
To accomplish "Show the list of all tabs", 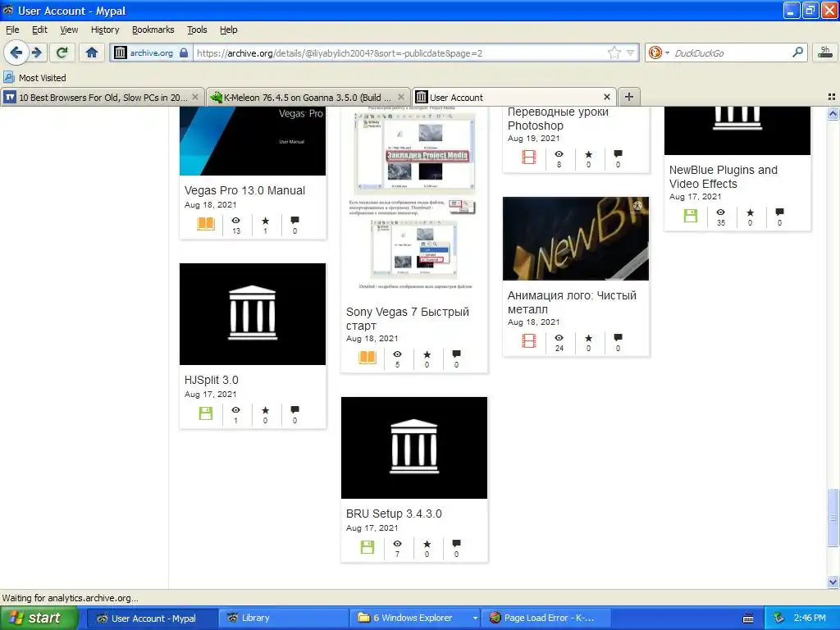I will coord(832,97).
